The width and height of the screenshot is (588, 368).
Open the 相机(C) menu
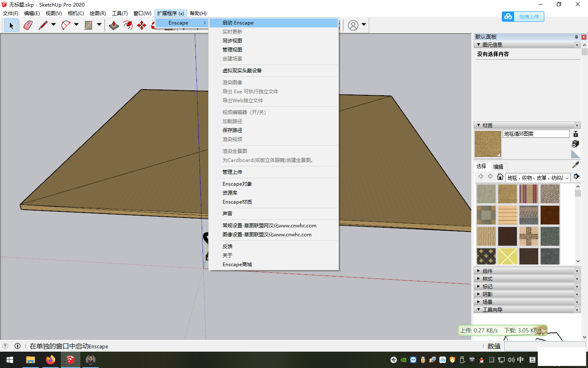(x=76, y=13)
